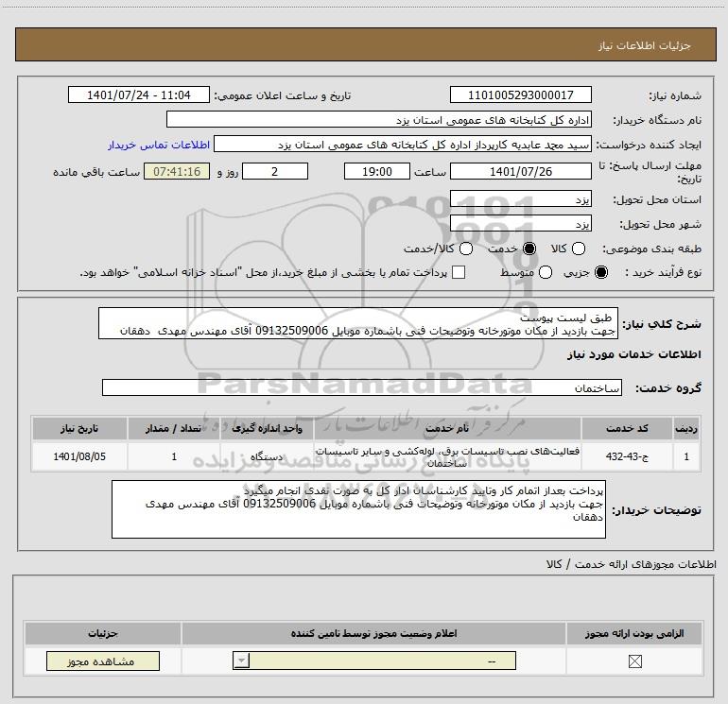Click the request creator field سید مجد عابدیه
The height and width of the screenshot is (704, 728).
(x=402, y=145)
